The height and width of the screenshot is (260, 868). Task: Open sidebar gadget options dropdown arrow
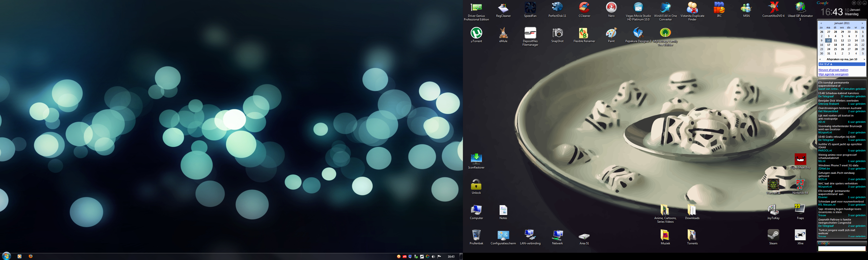pyautogui.click(x=859, y=3)
